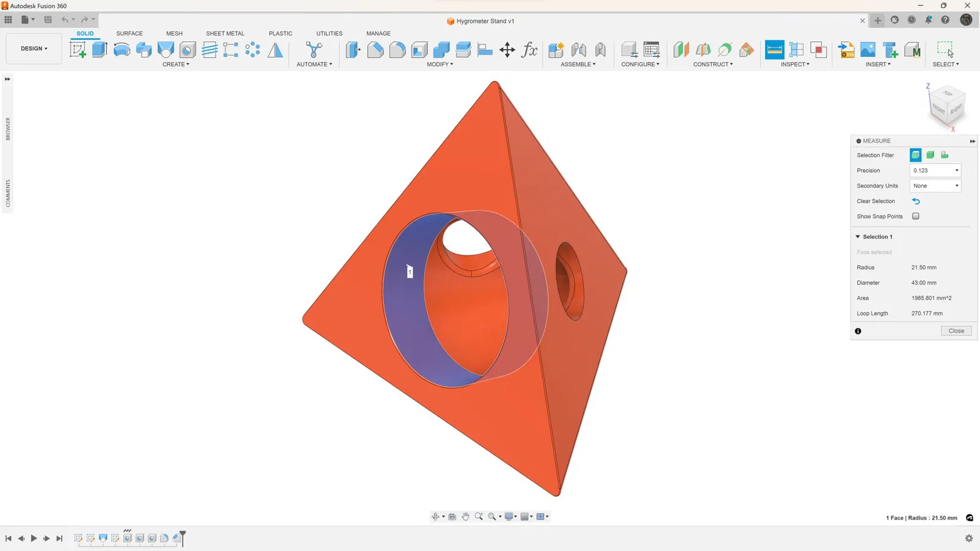The height and width of the screenshot is (551, 980).
Task: Collapse the Measure panel with arrows
Action: pos(972,141)
